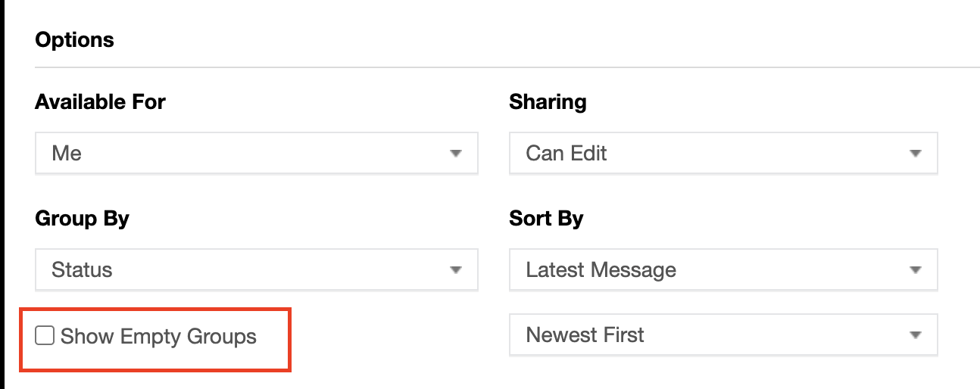Screen dimensions: 980x389
Task: Click the Options section heading
Action: coord(74,40)
